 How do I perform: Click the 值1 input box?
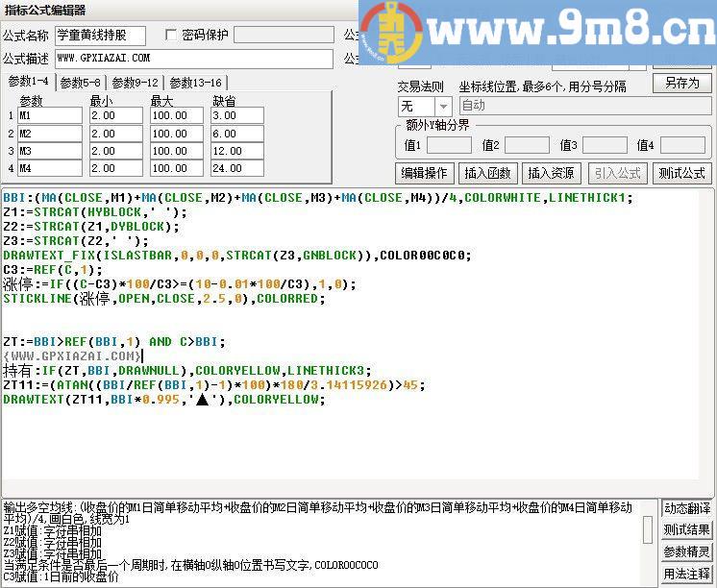coord(449,145)
